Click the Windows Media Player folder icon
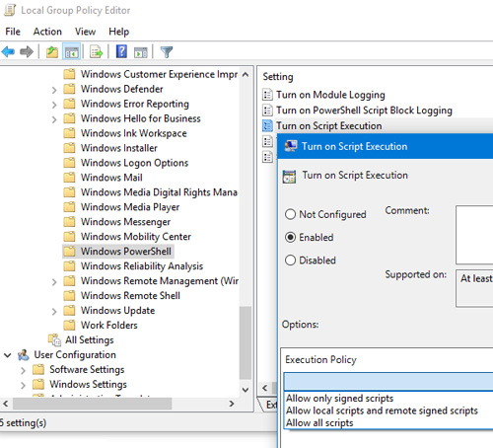Viewport: 493px width, 448px height. coord(69,207)
